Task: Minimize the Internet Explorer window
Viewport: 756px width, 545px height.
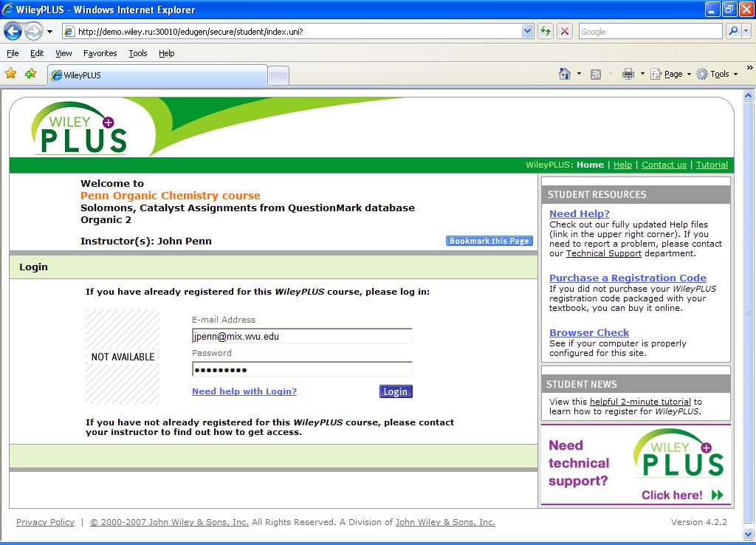Action: click(712, 9)
